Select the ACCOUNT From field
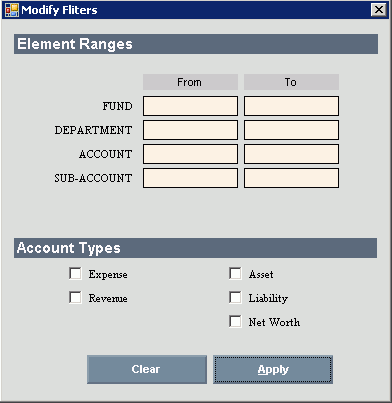This screenshot has height=403, width=392. [190, 154]
